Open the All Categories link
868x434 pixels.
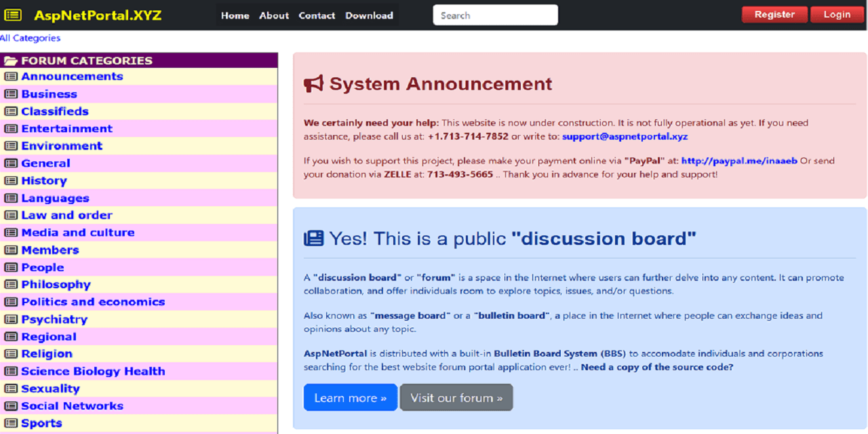click(31, 38)
